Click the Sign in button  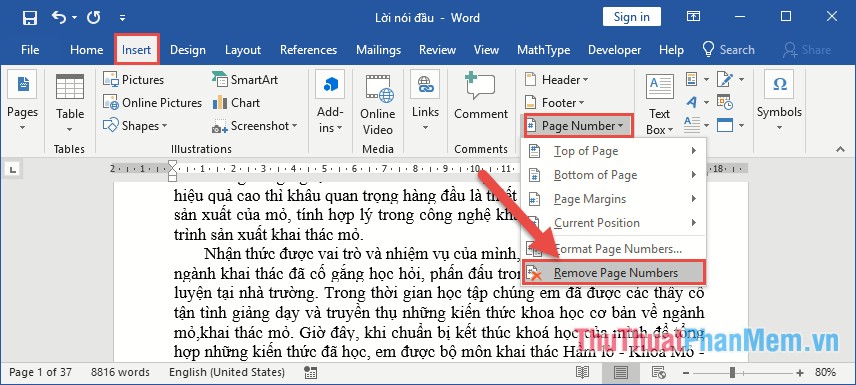[x=632, y=17]
